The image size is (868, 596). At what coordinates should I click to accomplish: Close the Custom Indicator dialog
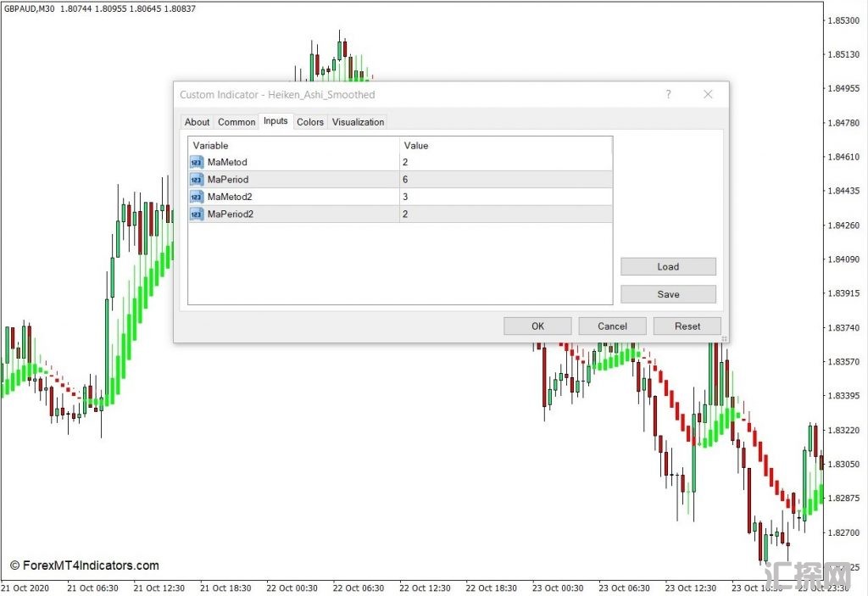708,94
